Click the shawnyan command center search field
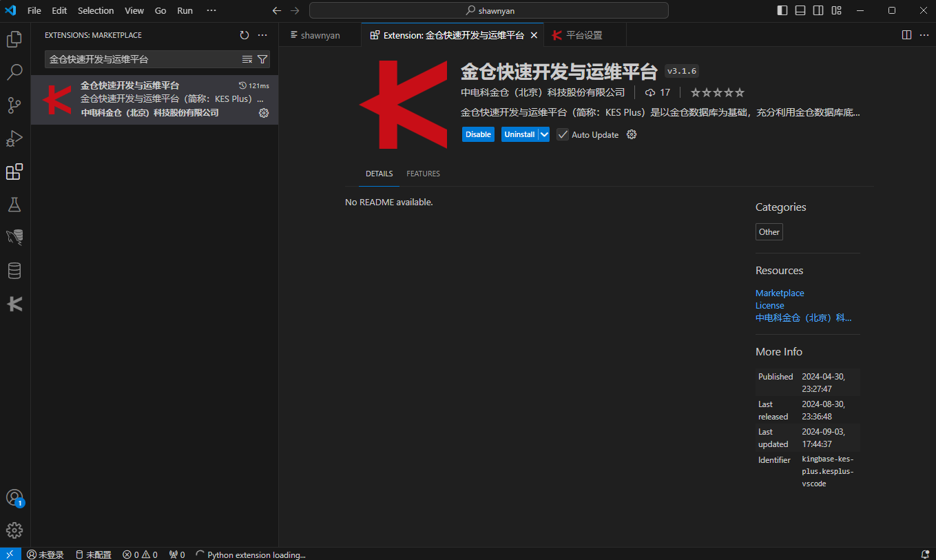Image resolution: width=936 pixels, height=560 pixels. tap(490, 10)
